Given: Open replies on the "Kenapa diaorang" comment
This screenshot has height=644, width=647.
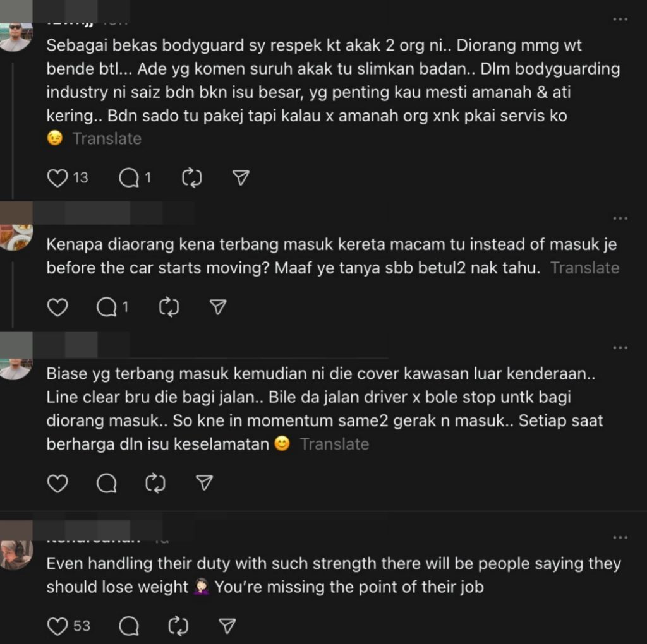Looking at the screenshot, I should click(107, 307).
